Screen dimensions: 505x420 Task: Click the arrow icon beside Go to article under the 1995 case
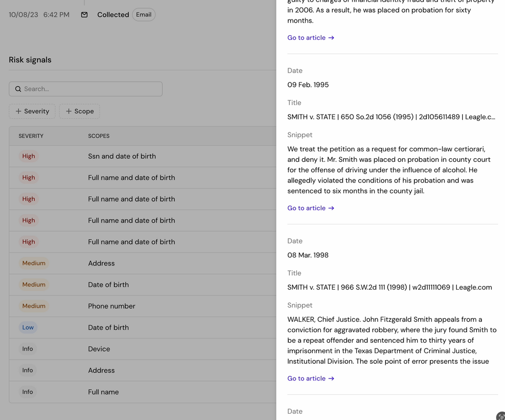pyautogui.click(x=331, y=208)
